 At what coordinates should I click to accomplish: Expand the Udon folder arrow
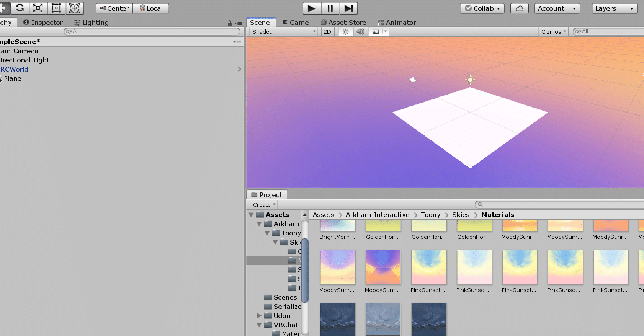click(259, 316)
